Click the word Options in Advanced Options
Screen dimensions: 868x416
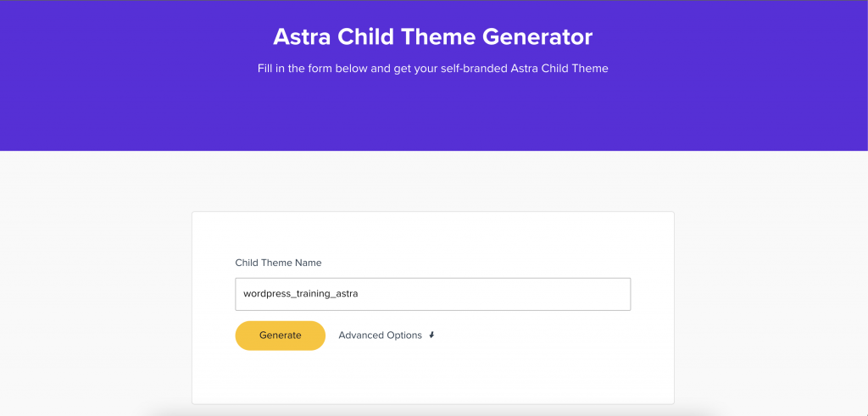tap(405, 336)
